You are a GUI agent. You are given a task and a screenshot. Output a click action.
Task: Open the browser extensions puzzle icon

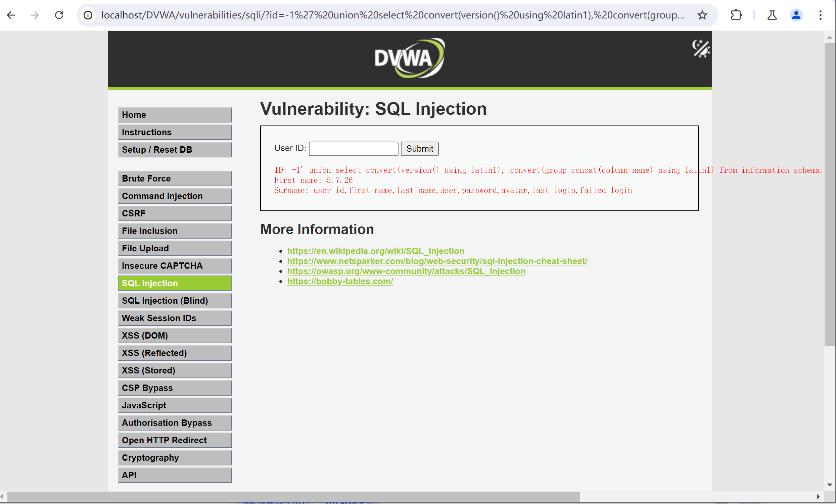(736, 15)
